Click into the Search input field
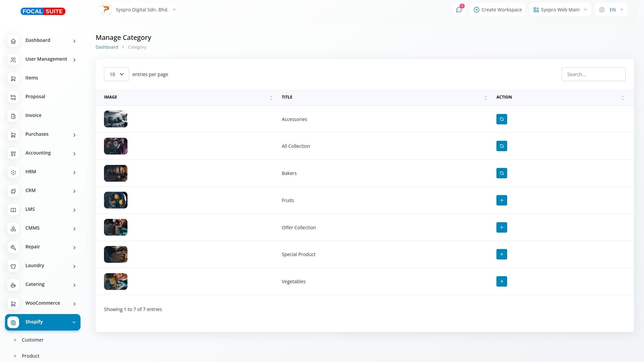Screen dimensions: 644x362 click(x=593, y=74)
